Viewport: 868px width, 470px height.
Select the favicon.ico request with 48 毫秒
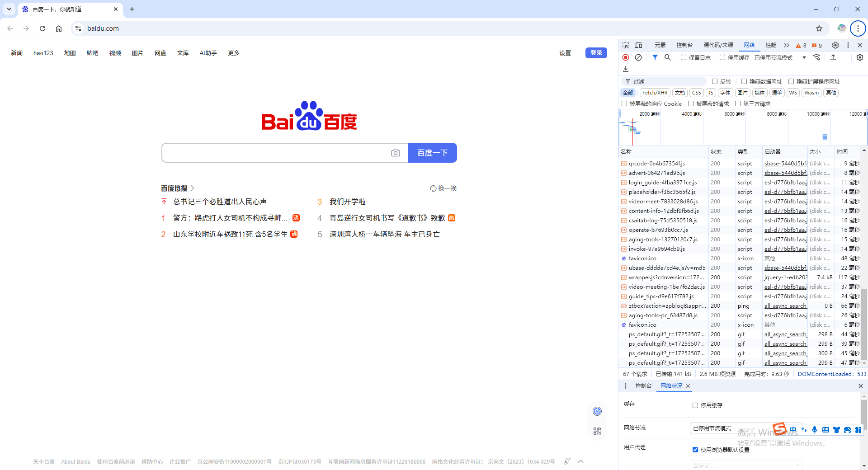coord(740,258)
